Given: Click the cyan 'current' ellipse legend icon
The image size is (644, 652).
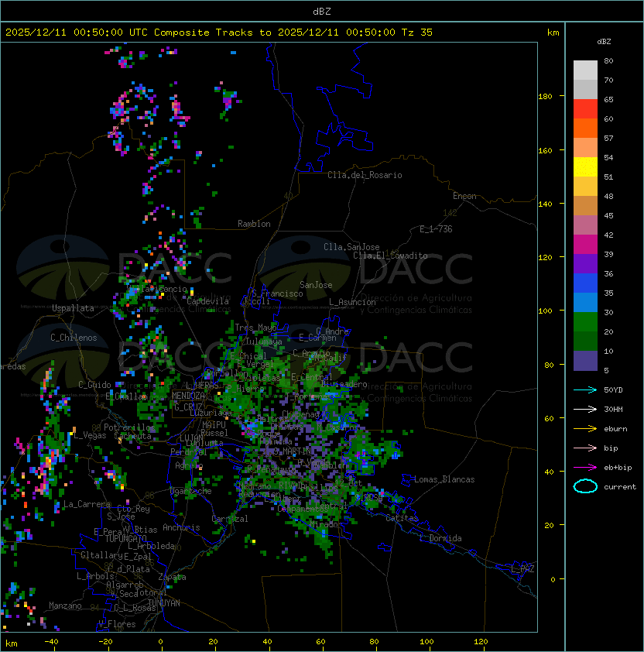Looking at the screenshot, I should (x=585, y=486).
